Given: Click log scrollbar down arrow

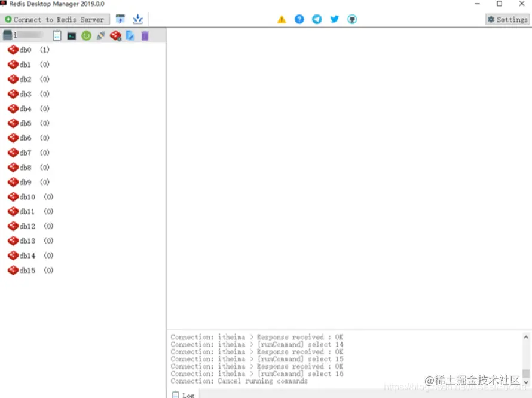Looking at the screenshot, I should 526,382.
